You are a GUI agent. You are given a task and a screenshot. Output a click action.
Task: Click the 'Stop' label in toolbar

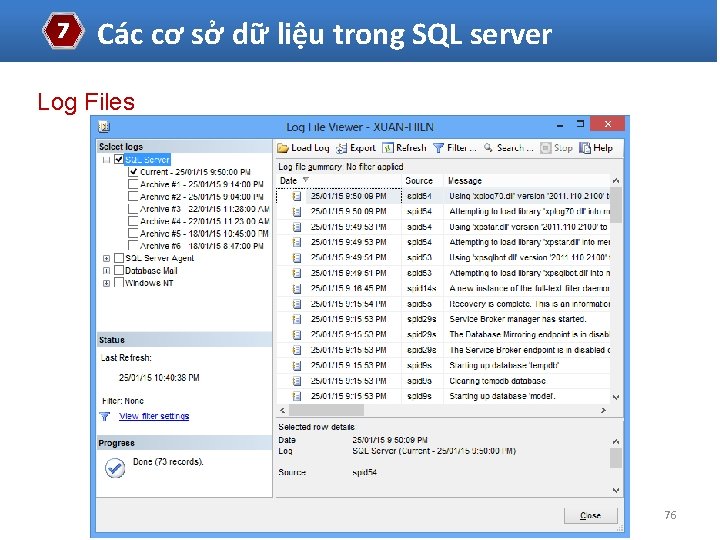(x=563, y=148)
